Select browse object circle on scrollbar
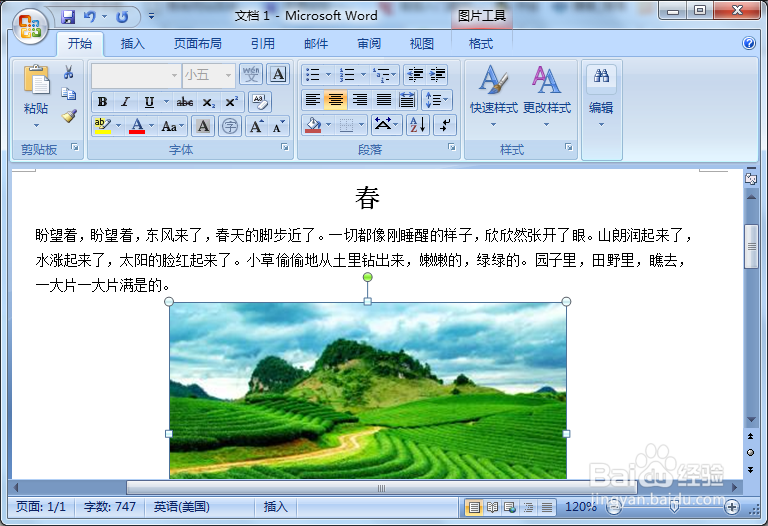This screenshot has width=768, height=526. 750,453
